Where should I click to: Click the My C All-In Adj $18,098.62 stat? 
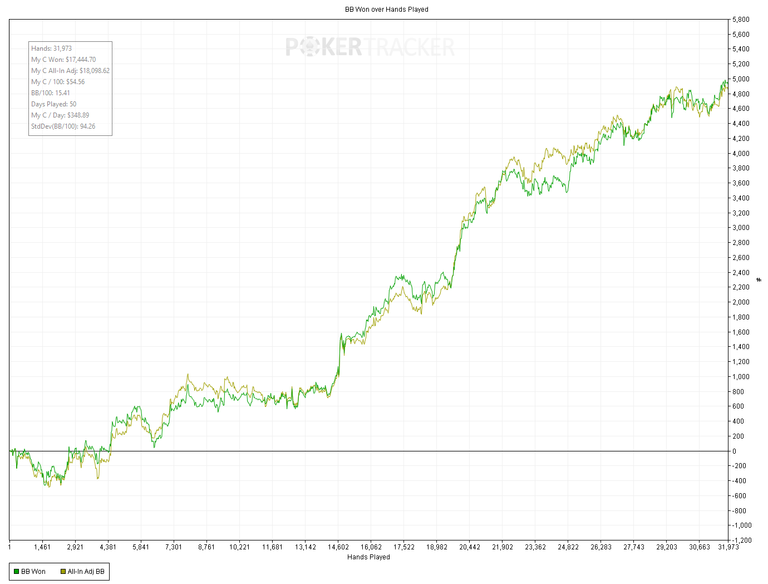[70, 70]
